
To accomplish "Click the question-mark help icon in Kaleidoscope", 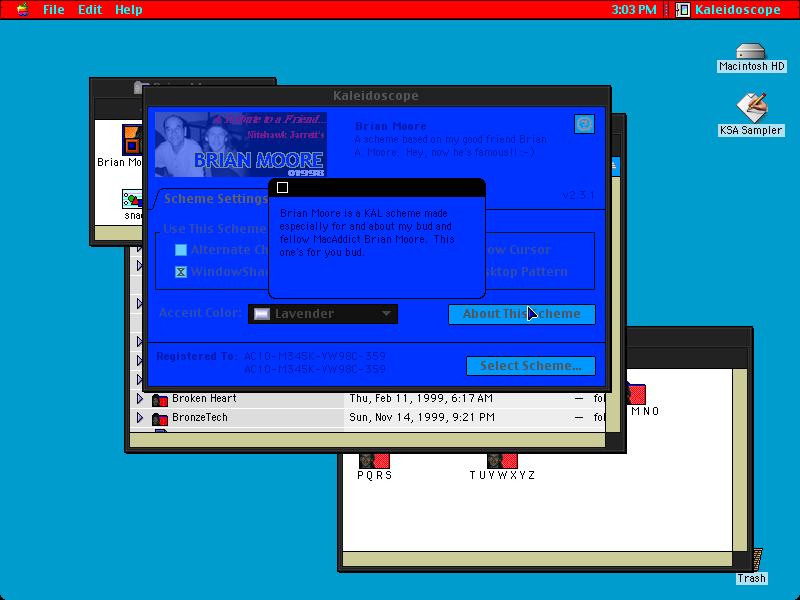I will coord(584,124).
